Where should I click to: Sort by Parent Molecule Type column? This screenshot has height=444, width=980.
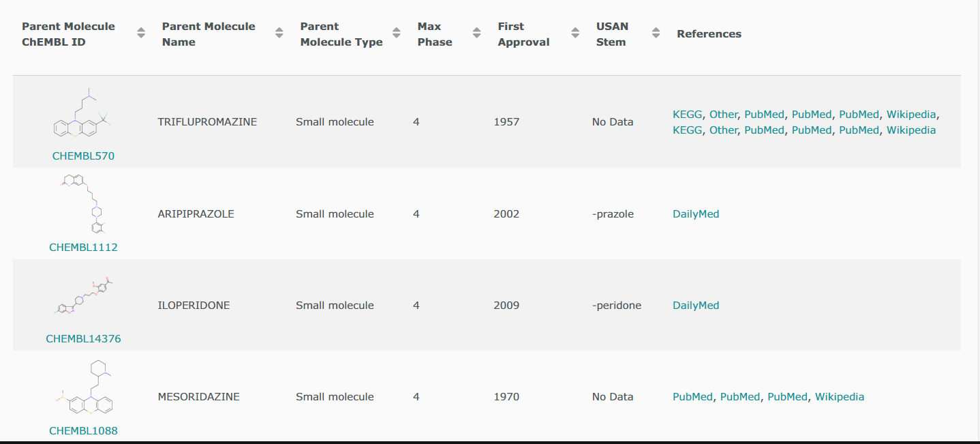396,33
